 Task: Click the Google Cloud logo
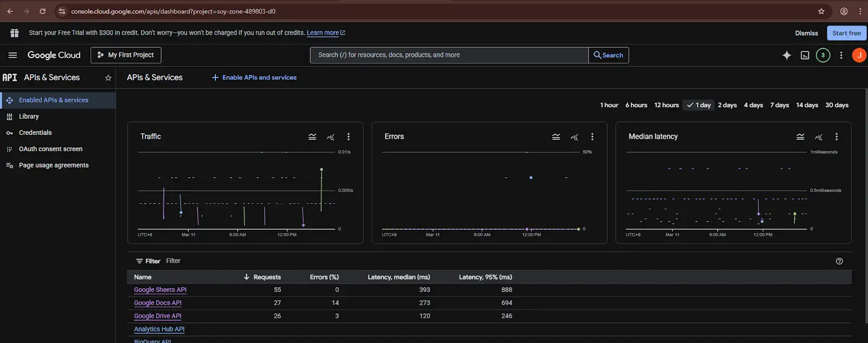pyautogui.click(x=54, y=55)
